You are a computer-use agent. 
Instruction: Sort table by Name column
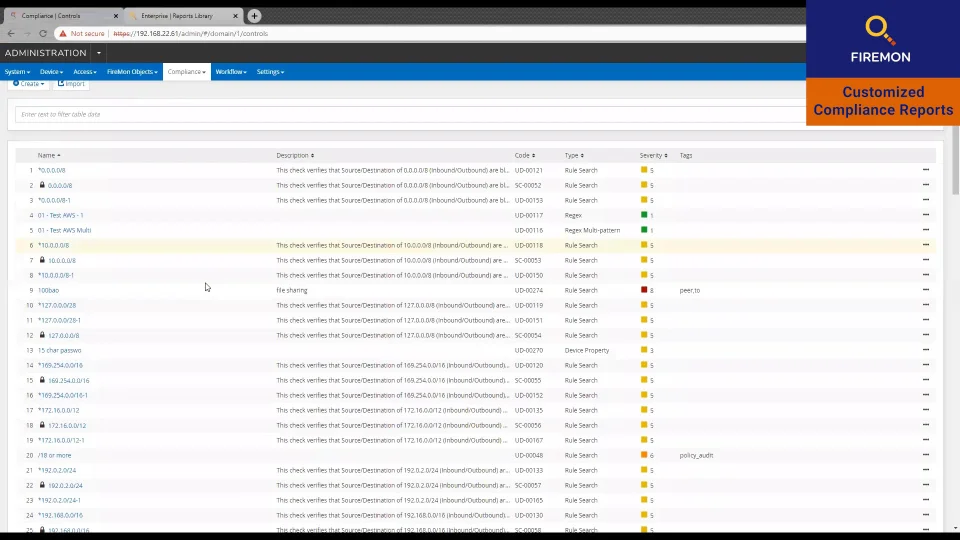tap(49, 156)
